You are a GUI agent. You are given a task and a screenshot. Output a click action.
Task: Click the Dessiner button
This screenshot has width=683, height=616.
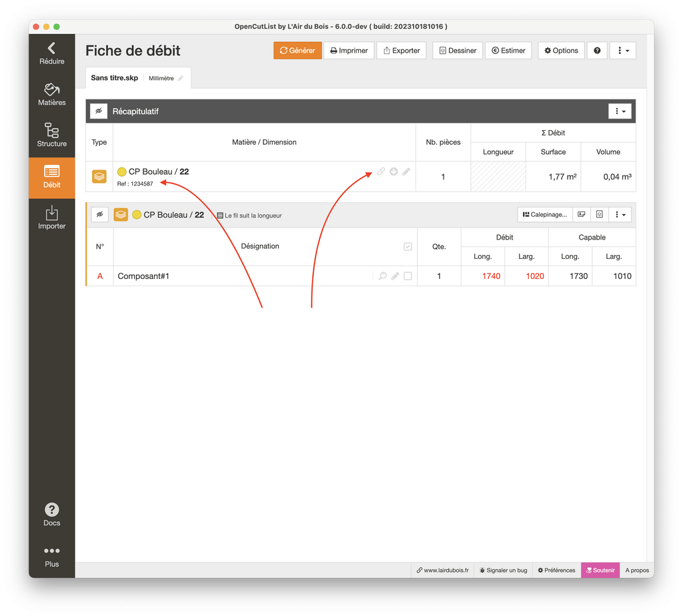[458, 51]
